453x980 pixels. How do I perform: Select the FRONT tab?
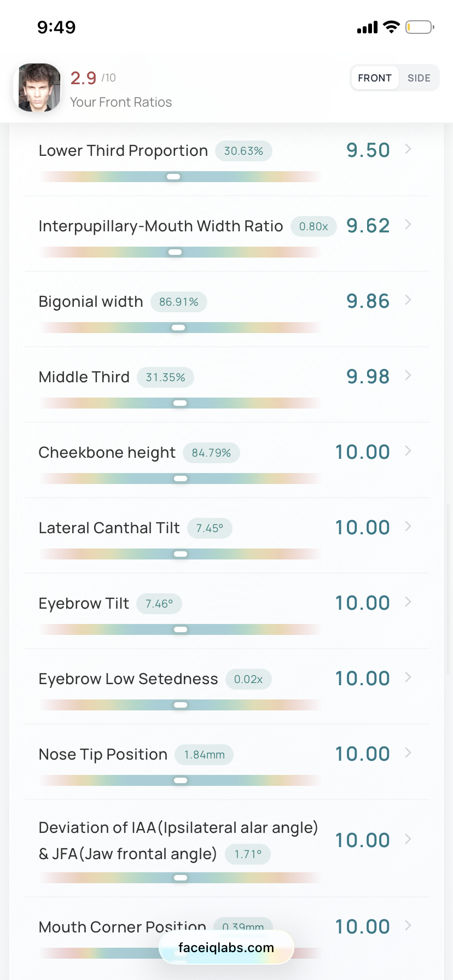coord(375,78)
